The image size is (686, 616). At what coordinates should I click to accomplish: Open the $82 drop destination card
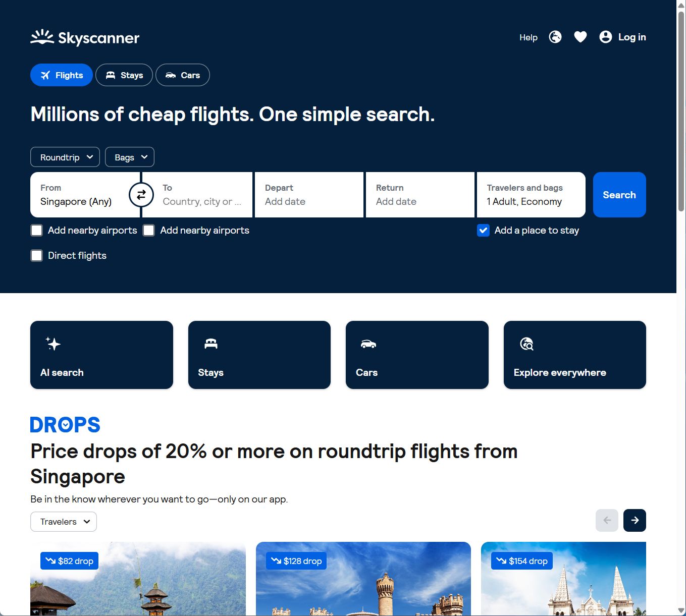(x=138, y=579)
